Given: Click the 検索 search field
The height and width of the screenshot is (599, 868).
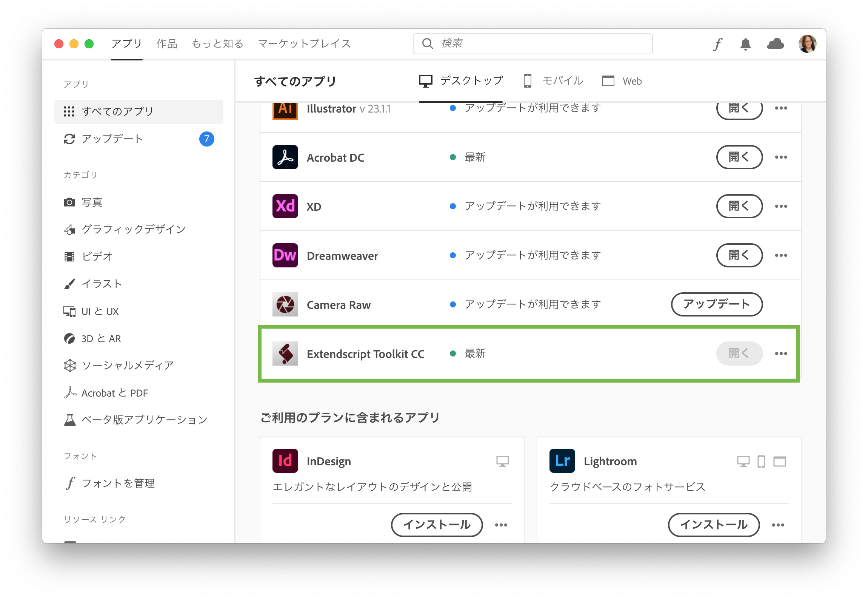Looking at the screenshot, I should coord(532,44).
